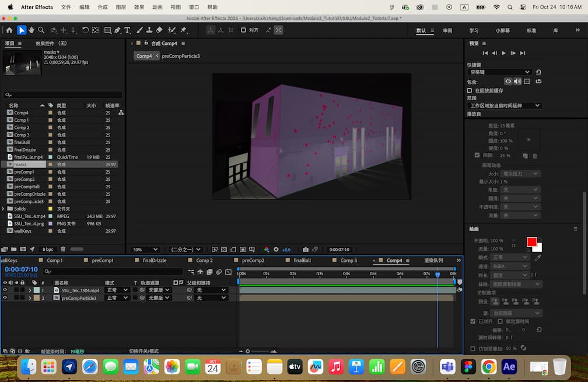The image size is (588, 382).
Task: Select the Type tool
Action: (128, 30)
